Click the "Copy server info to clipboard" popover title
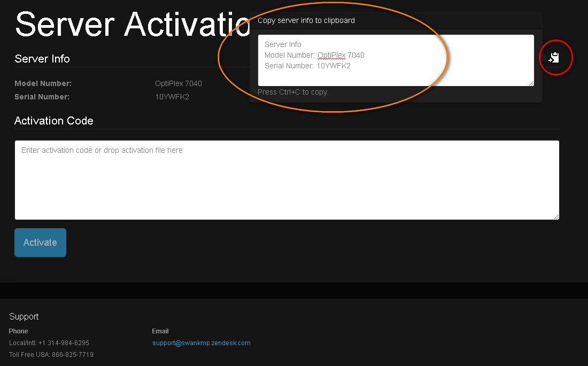Image resolution: width=588 pixels, height=366 pixels. point(306,21)
